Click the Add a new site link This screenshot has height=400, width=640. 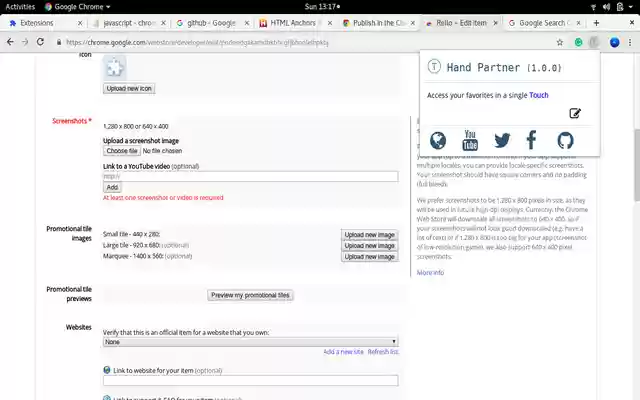[343, 352]
